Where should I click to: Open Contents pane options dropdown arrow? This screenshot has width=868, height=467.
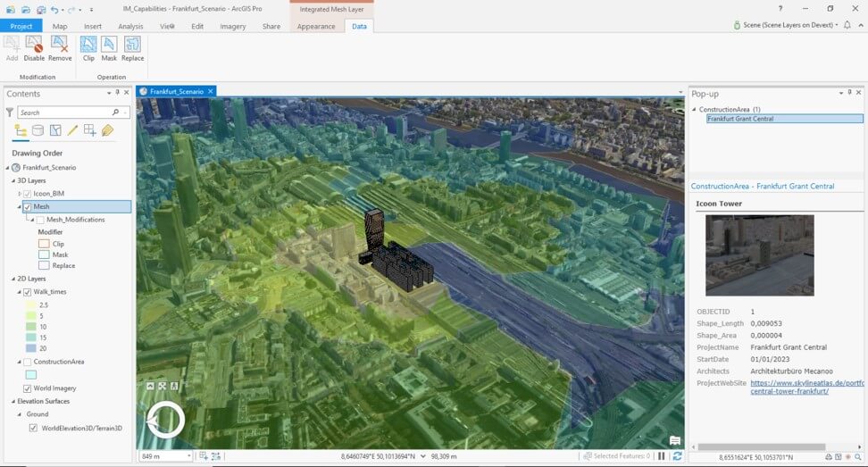pyautogui.click(x=109, y=93)
